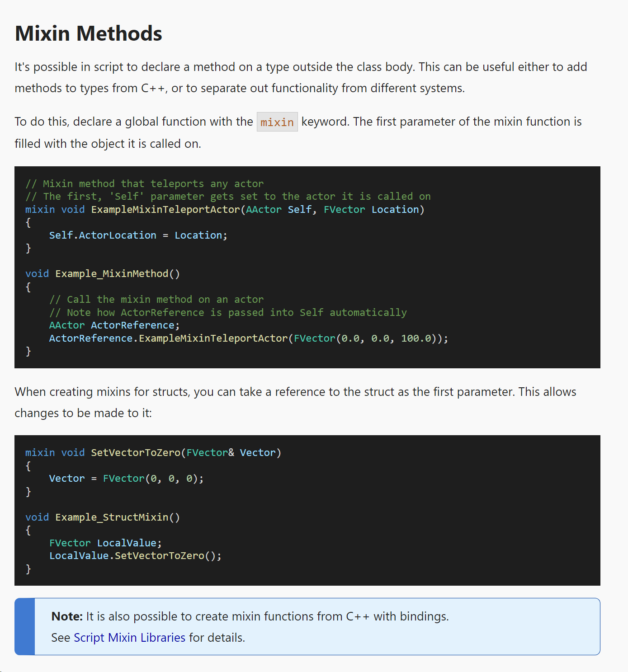Click the inline mixin keyword badge

(277, 122)
